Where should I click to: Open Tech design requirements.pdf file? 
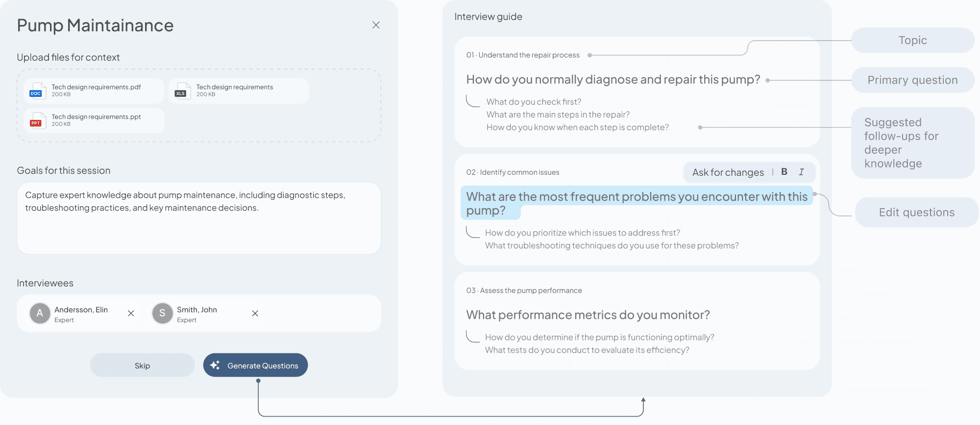[94, 91]
